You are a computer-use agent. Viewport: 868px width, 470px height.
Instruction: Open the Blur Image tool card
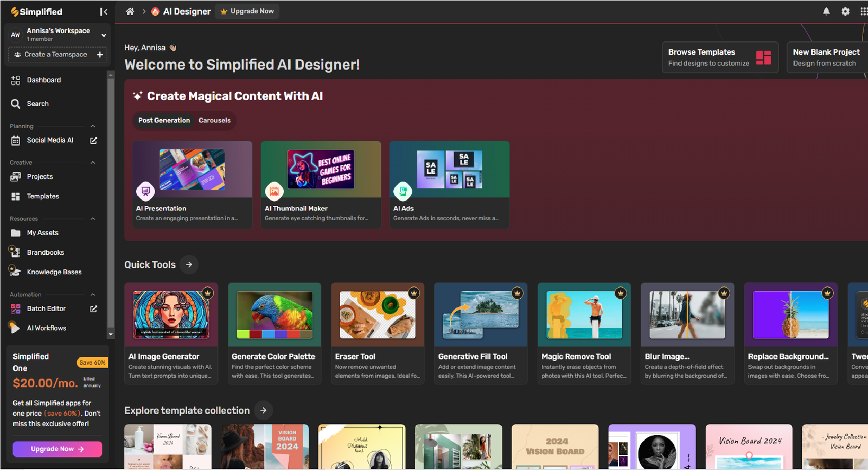(687, 333)
